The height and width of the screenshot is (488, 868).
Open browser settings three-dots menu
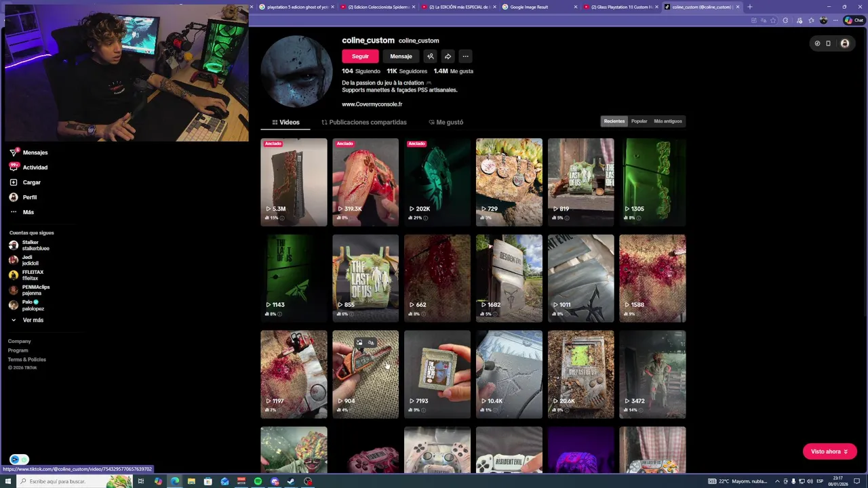[835, 20]
